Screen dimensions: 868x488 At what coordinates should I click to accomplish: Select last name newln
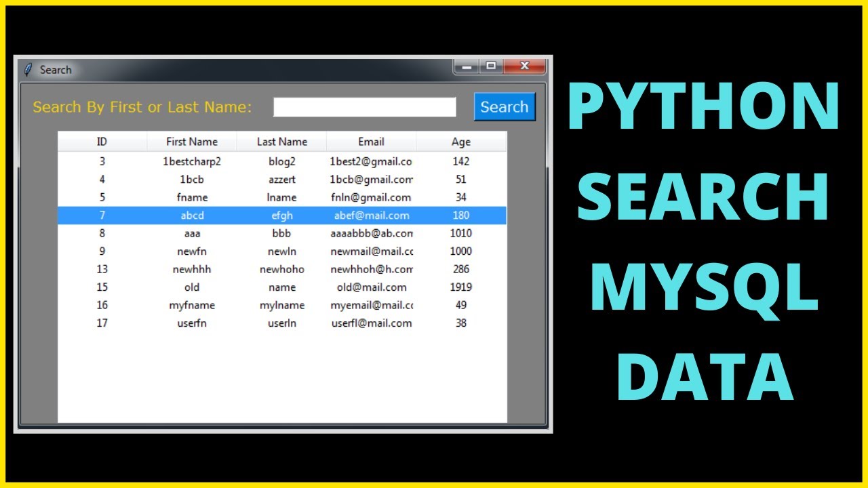[282, 251]
